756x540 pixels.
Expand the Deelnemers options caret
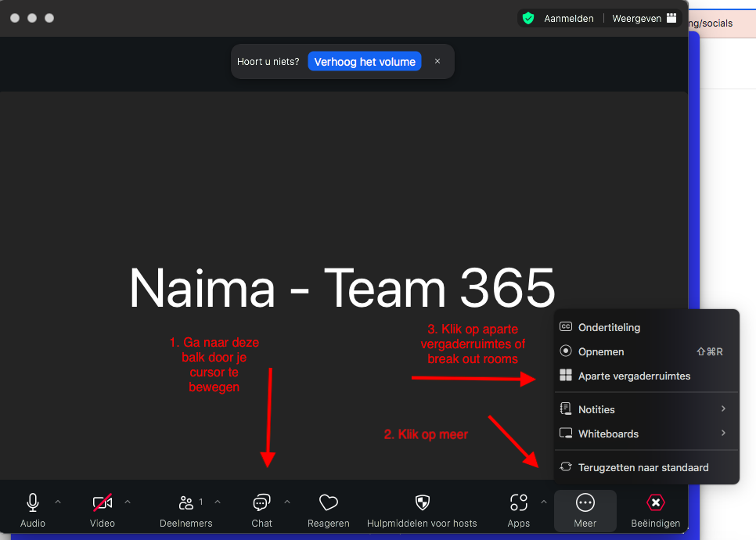(218, 502)
